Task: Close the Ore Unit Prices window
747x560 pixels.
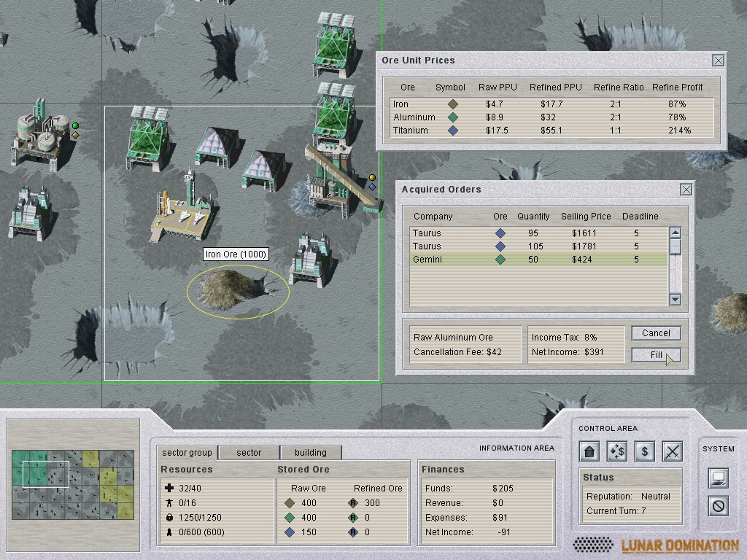Action: [x=718, y=61]
